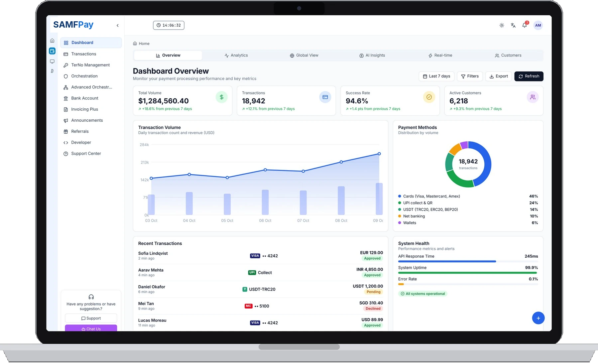
Task: Switch to the AI Insights tab
Action: point(372,56)
